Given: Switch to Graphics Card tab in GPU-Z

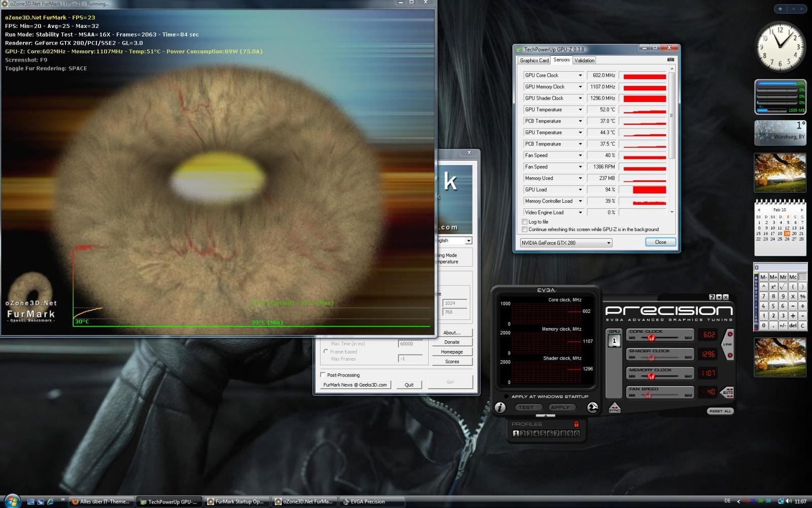Looking at the screenshot, I should [534, 60].
